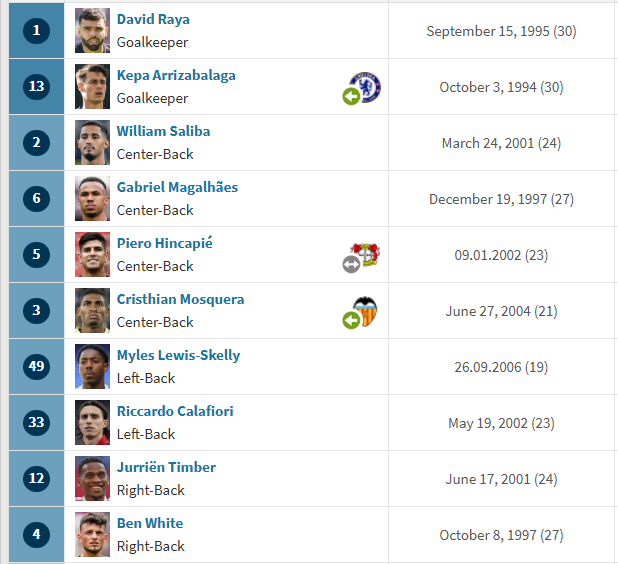
Task: Click the Valencia club crest icon
Action: pos(365,311)
